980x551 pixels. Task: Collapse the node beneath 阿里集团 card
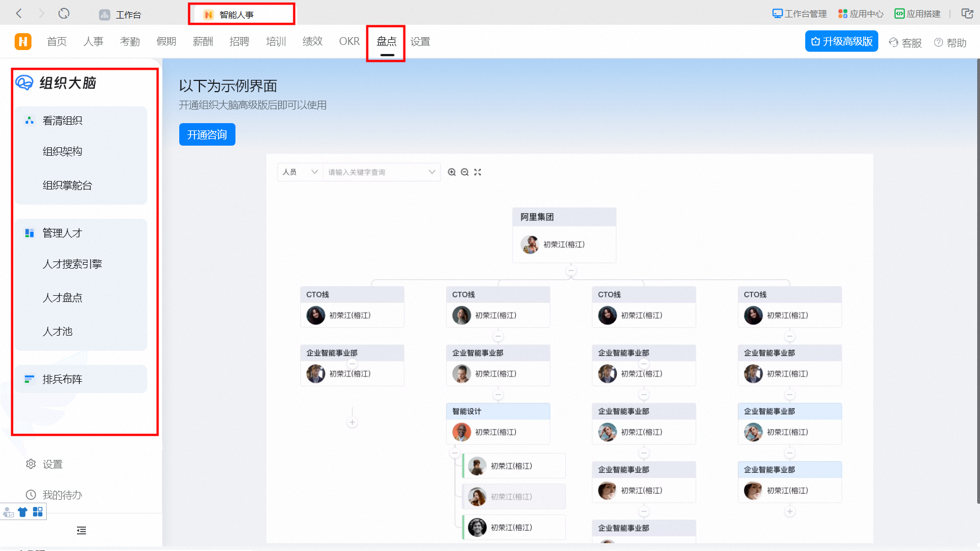[x=571, y=270]
